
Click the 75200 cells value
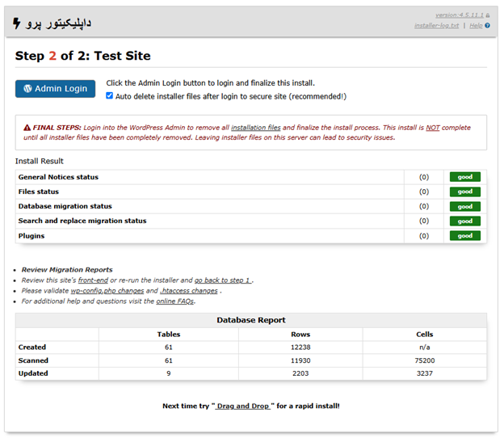click(425, 360)
